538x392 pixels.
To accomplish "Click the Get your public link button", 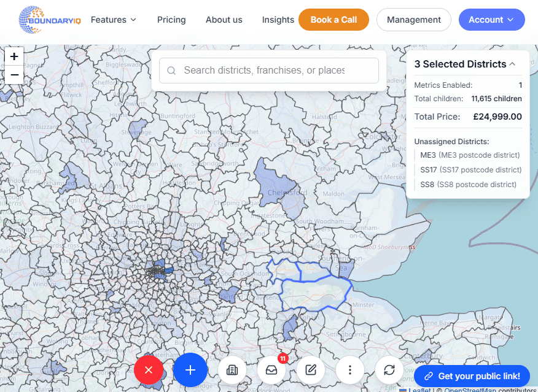I will pyautogui.click(x=472, y=376).
